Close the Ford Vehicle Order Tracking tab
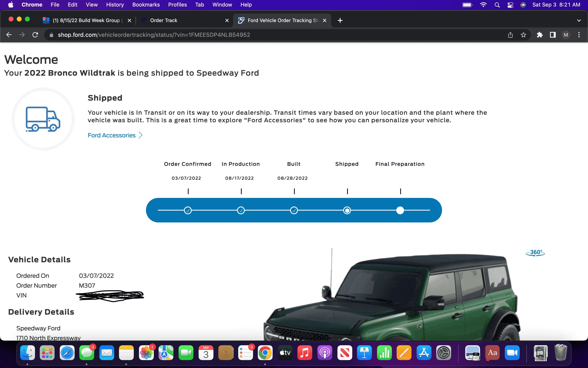 [x=325, y=20]
